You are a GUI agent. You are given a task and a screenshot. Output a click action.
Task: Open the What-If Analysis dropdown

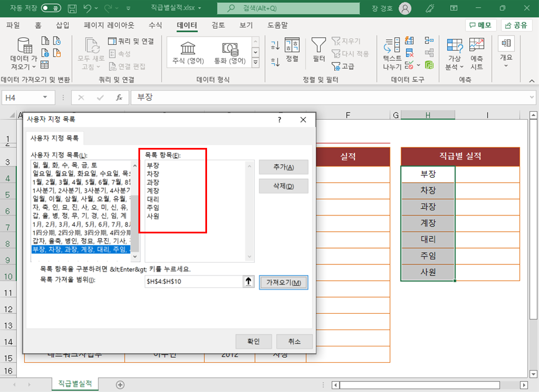pyautogui.click(x=454, y=53)
